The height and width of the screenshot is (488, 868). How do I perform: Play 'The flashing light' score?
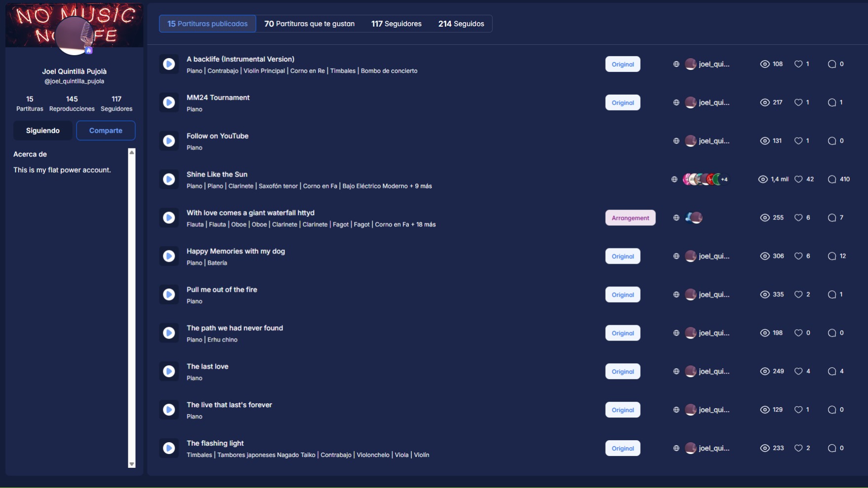pos(169,448)
